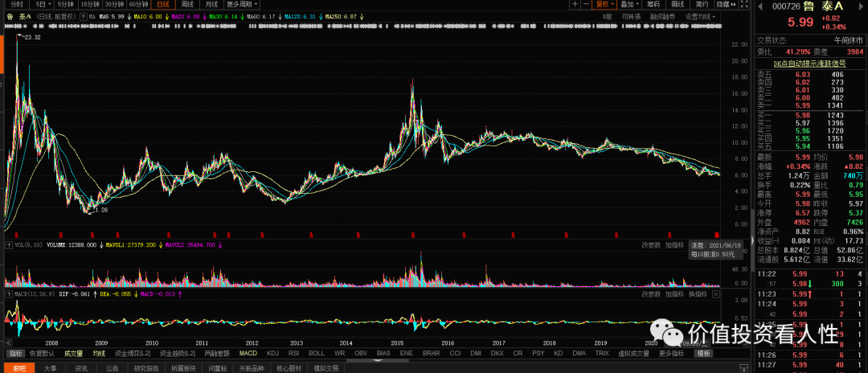868x373 pixels.
Task: Switch to 5分钟 period
Action: point(64,5)
